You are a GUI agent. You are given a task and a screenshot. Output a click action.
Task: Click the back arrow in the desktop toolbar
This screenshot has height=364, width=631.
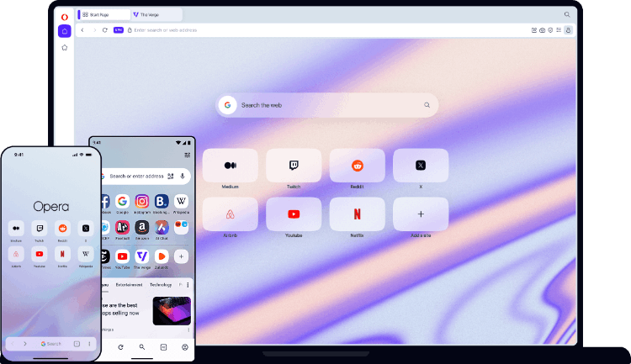point(82,30)
